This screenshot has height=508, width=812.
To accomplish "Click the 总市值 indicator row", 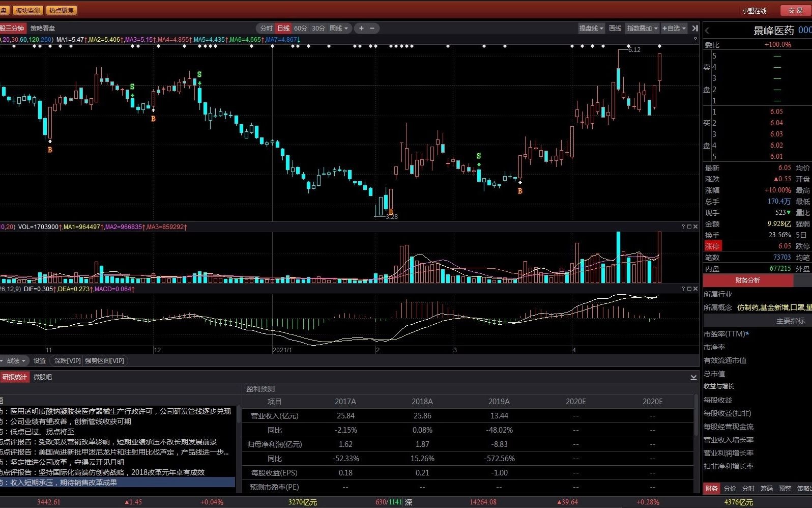I will [714, 374].
